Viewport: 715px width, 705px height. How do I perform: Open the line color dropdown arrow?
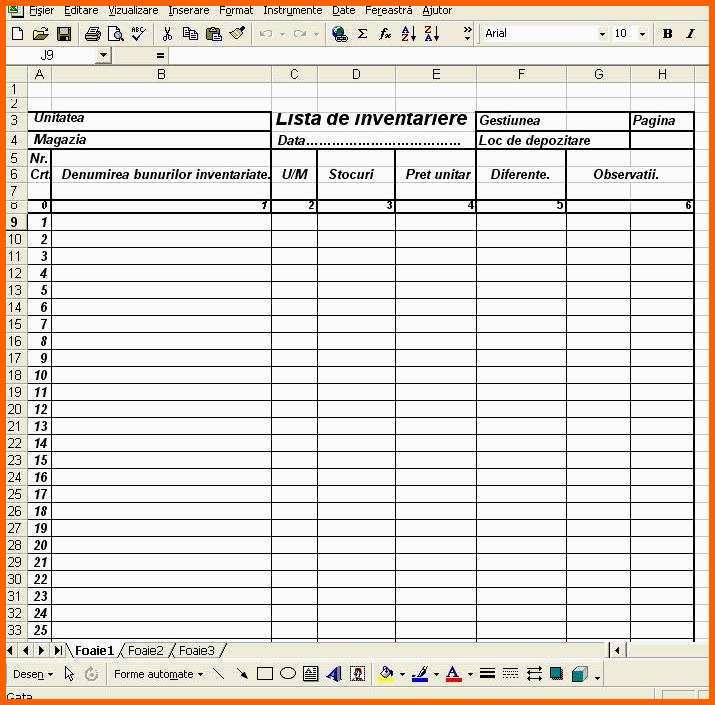tap(436, 674)
